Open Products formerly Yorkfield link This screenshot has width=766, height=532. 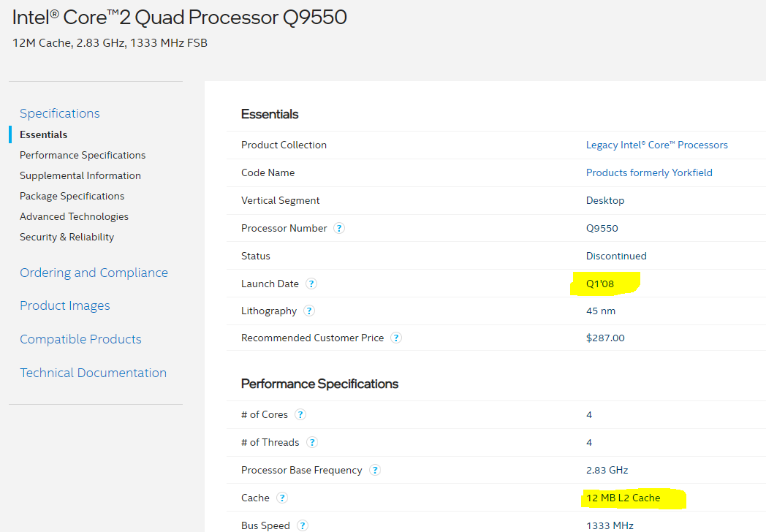point(649,173)
